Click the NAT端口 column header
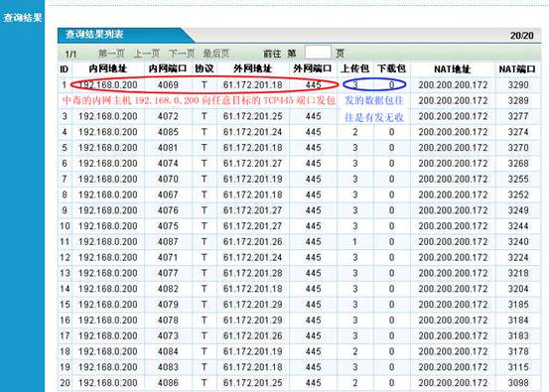549x392 pixels. point(517,69)
